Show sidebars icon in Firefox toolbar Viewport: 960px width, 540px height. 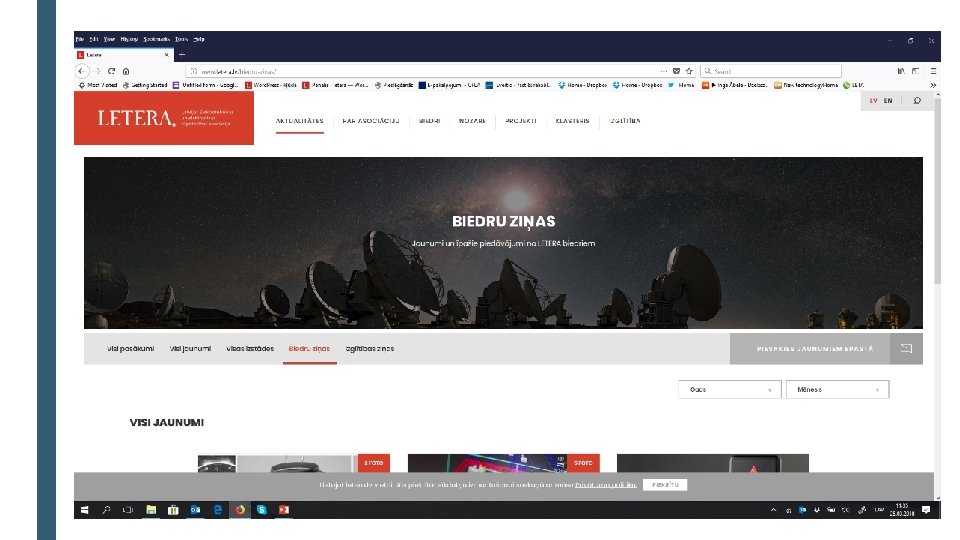click(x=916, y=71)
